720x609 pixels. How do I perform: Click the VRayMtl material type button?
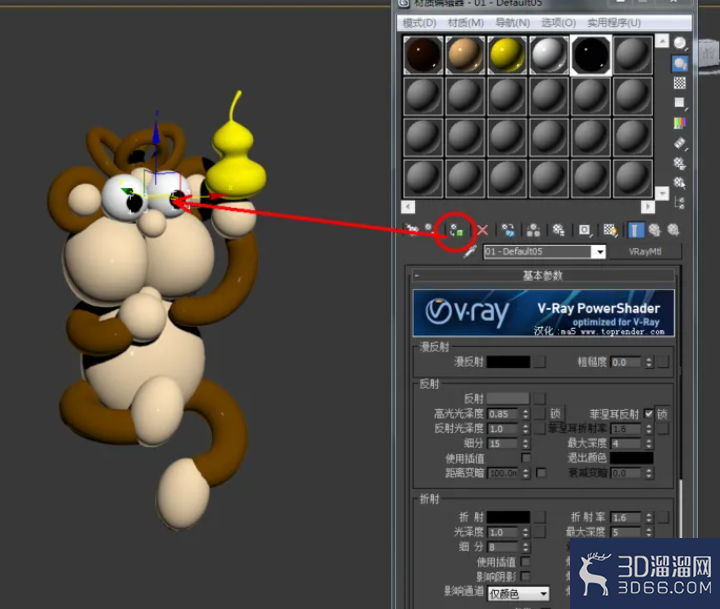tap(645, 251)
